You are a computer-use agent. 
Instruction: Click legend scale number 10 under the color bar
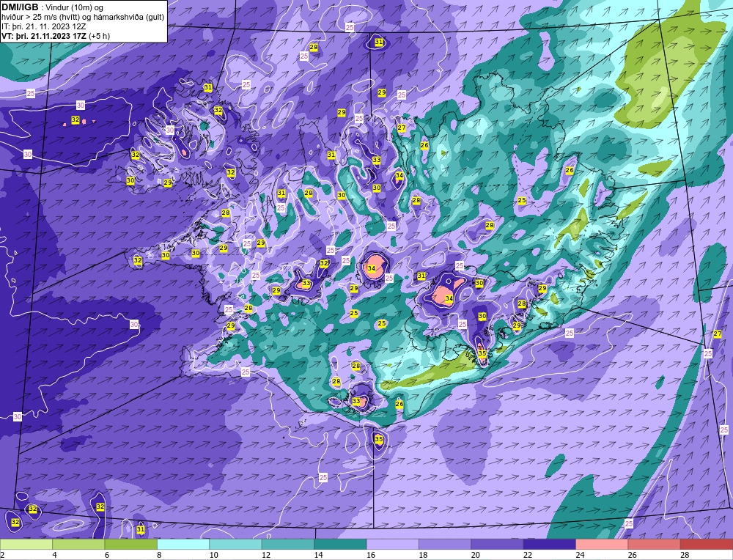point(213,555)
